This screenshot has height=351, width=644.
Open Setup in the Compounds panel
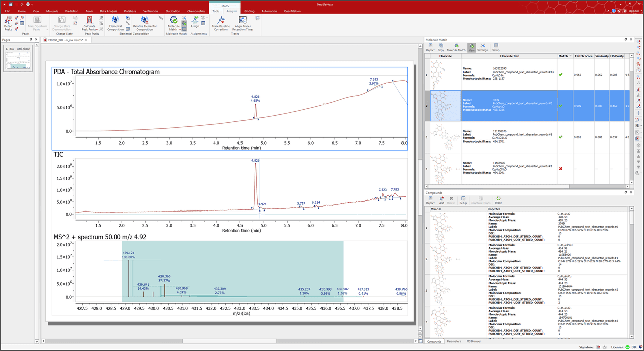(x=463, y=200)
